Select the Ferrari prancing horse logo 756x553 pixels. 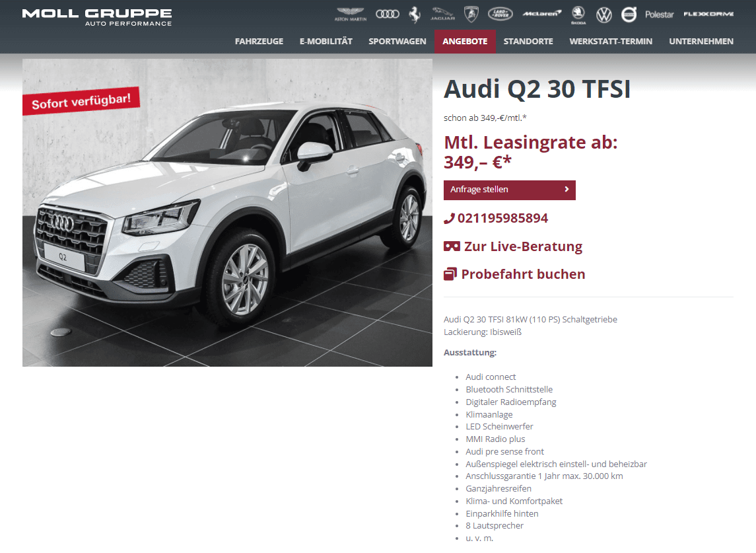point(414,15)
